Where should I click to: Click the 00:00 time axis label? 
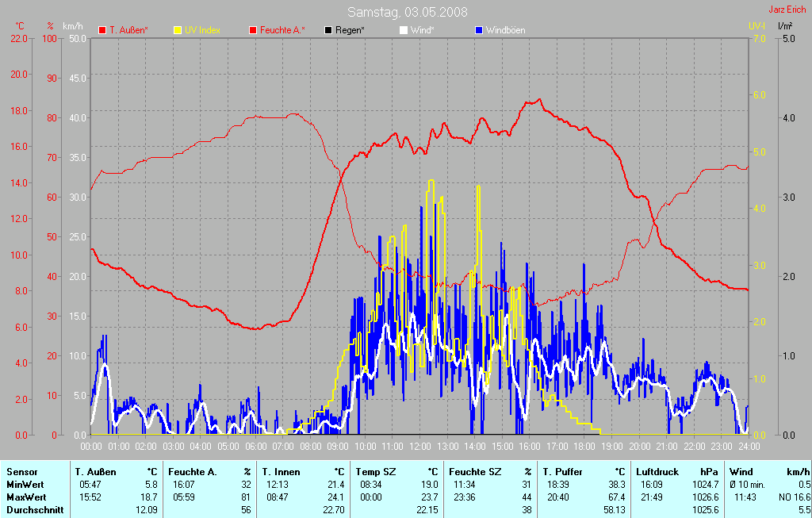click(x=91, y=447)
